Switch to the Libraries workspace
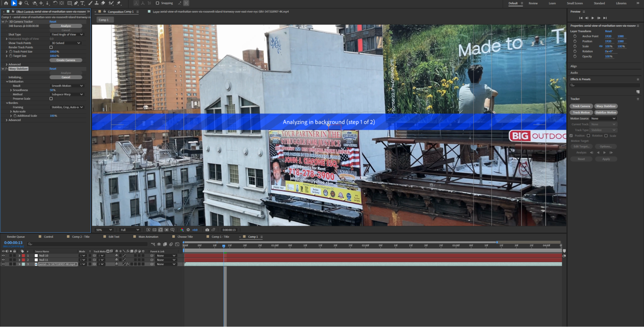The width and height of the screenshot is (644, 327). 621,3
